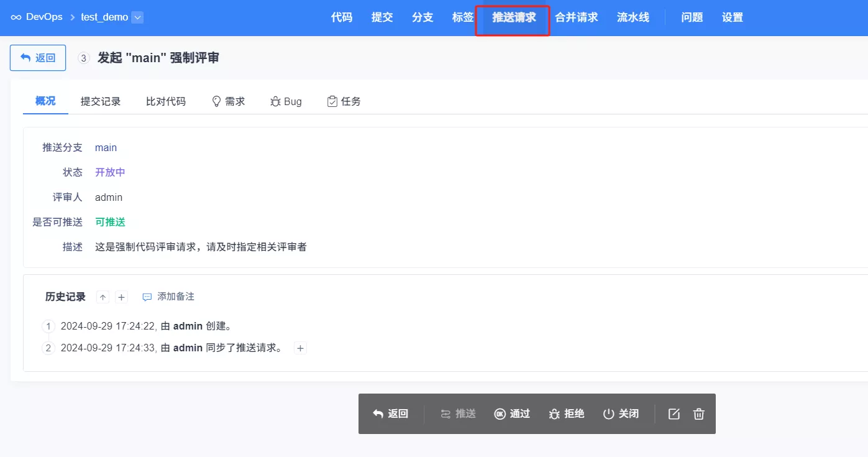This screenshot has width=868, height=457.
Task: Open the 需求 tab with bulb icon
Action: click(229, 101)
